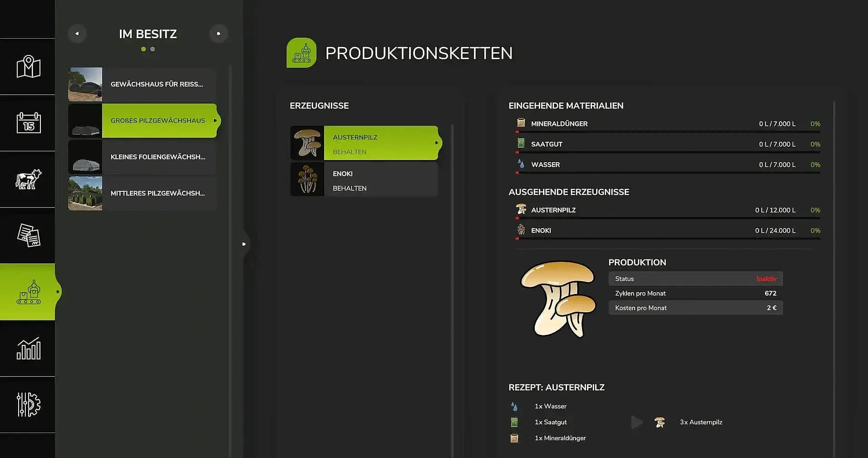The image size is (868, 458).
Task: Toggle the Austernpilz production item
Action: coord(380,143)
